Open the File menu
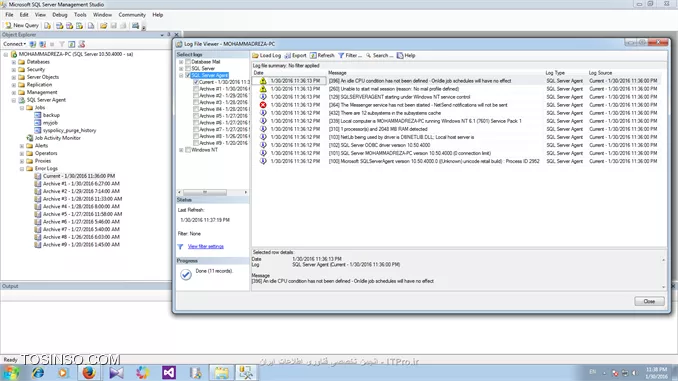 (9, 15)
